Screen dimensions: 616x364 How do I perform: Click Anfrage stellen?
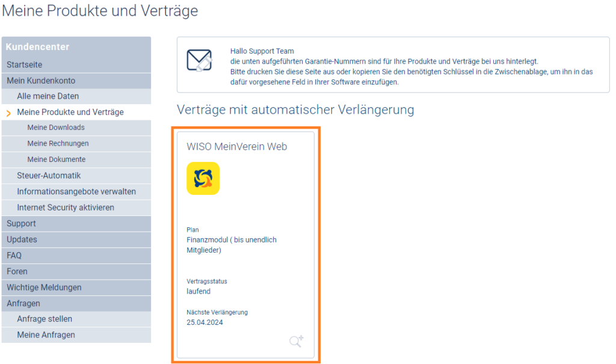pos(76,319)
